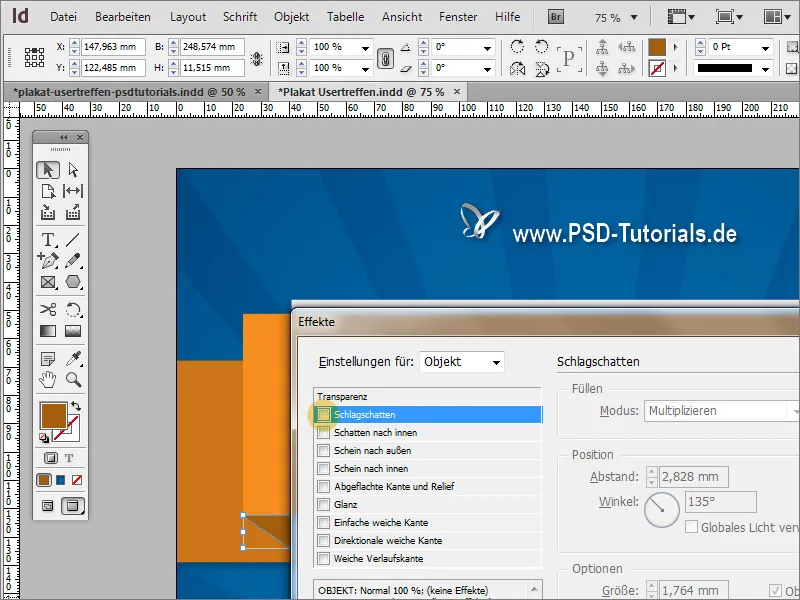Open Adobe Bridge with the Br button
Viewport: 800px width, 600px height.
click(x=556, y=17)
